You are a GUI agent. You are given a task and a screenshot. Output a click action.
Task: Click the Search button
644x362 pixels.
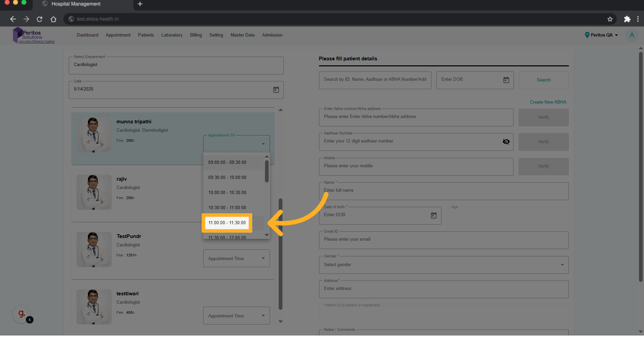543,80
